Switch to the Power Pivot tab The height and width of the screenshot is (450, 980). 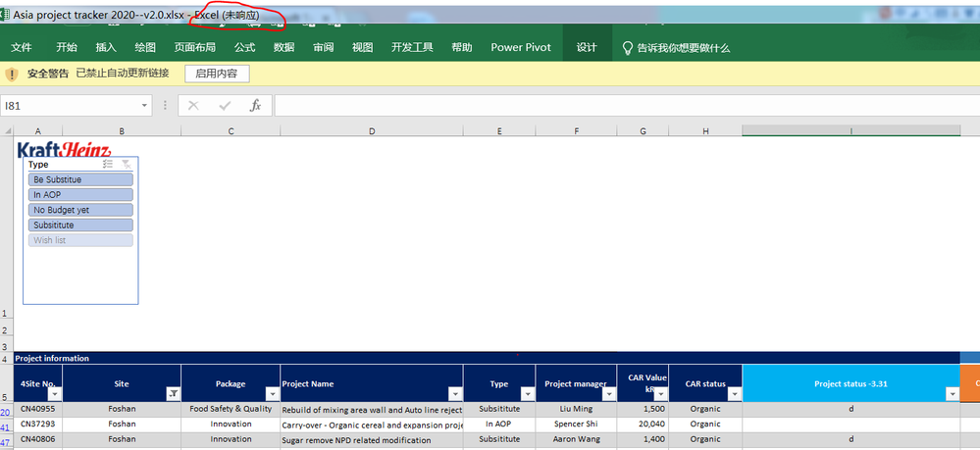[x=521, y=47]
